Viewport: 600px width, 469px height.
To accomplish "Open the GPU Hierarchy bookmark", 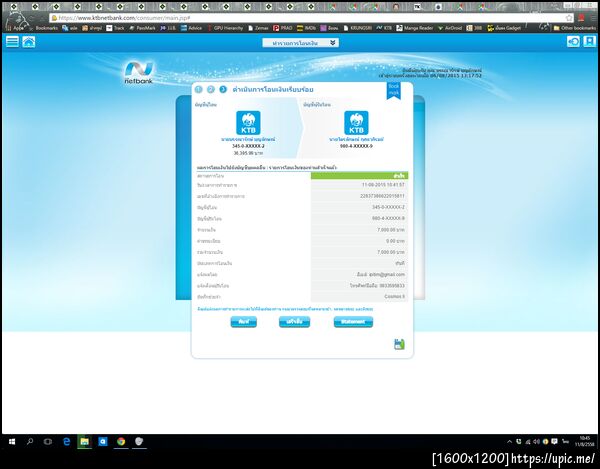I will 225,28.
